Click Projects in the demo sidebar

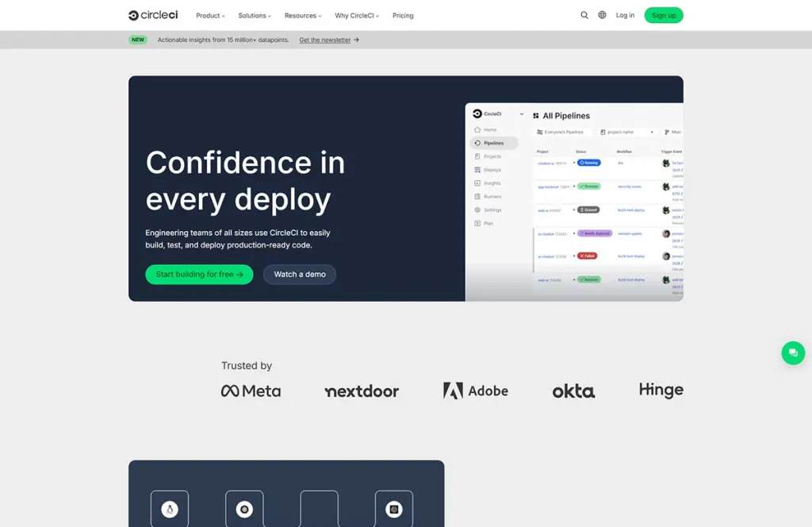click(488, 156)
